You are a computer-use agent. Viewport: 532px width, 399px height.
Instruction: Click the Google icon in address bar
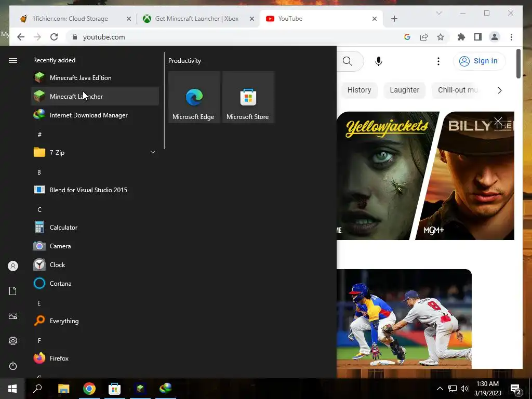pyautogui.click(x=407, y=37)
